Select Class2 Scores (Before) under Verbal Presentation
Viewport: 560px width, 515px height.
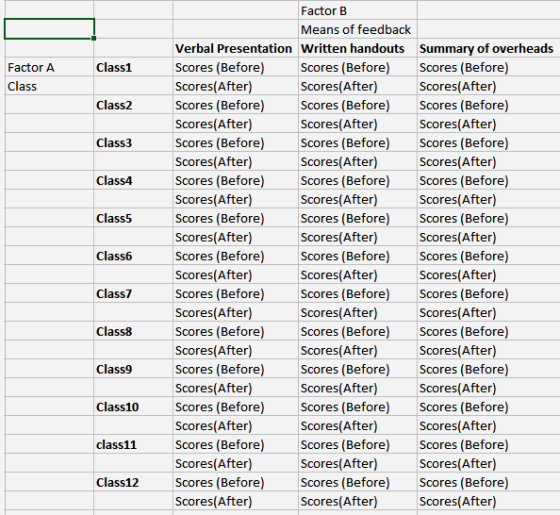pos(235,105)
